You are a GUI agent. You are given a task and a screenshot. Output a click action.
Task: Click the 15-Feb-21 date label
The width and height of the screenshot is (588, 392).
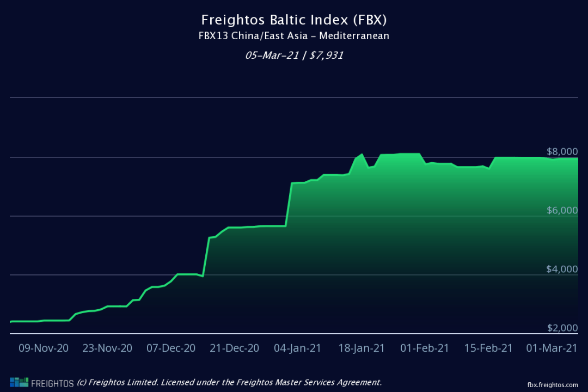[488, 348]
